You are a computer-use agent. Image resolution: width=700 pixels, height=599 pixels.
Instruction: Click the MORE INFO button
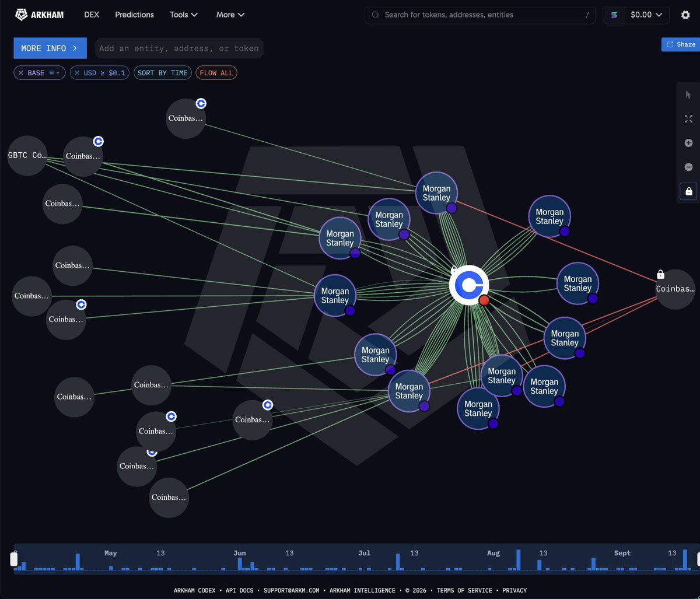[50, 48]
